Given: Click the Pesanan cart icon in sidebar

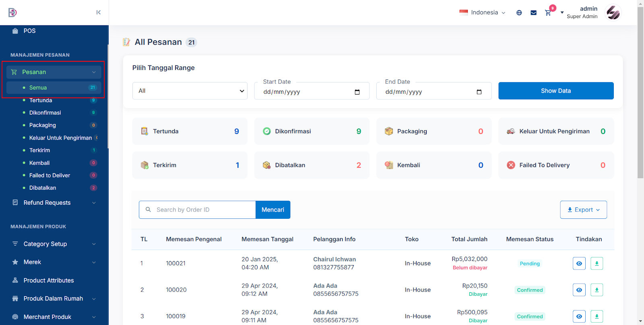Looking at the screenshot, I should pos(14,72).
